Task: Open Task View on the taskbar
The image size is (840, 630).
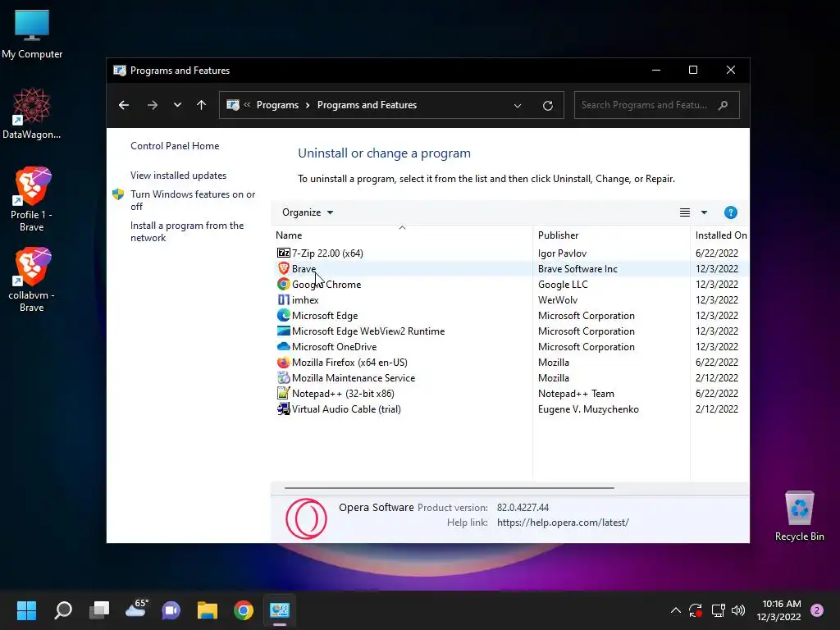Action: [x=99, y=609]
